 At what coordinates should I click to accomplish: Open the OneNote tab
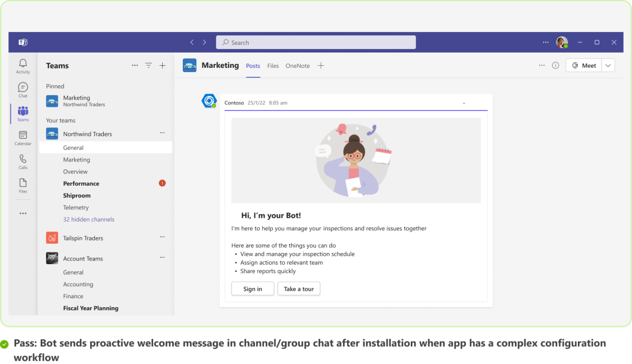(298, 65)
